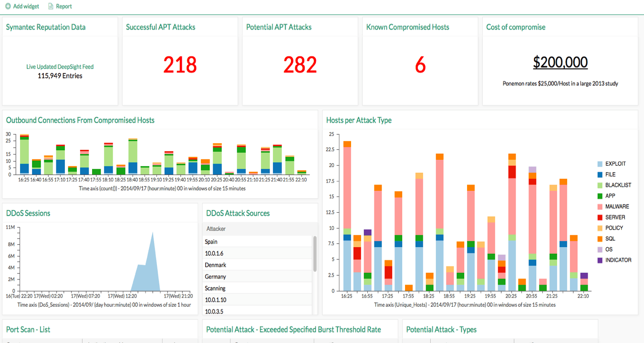644x343 pixels.
Task: Open the Port Scan - List widget title
Action: [28, 329]
